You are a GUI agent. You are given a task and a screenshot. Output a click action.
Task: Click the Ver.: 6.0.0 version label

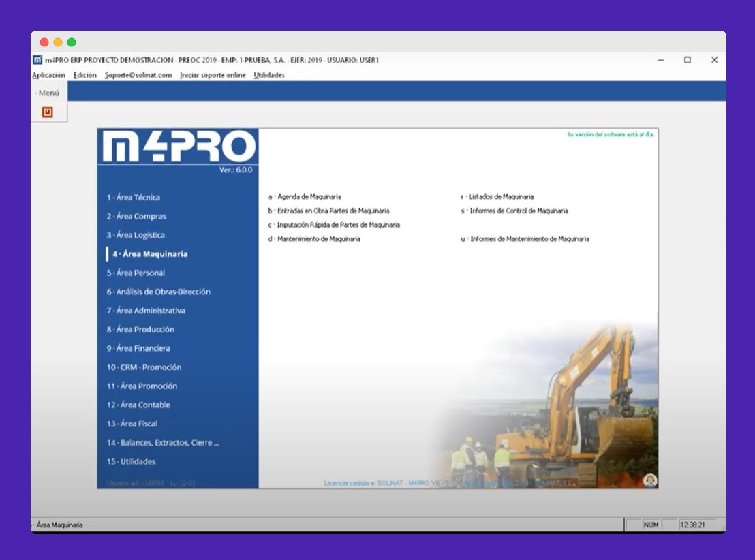coord(236,170)
